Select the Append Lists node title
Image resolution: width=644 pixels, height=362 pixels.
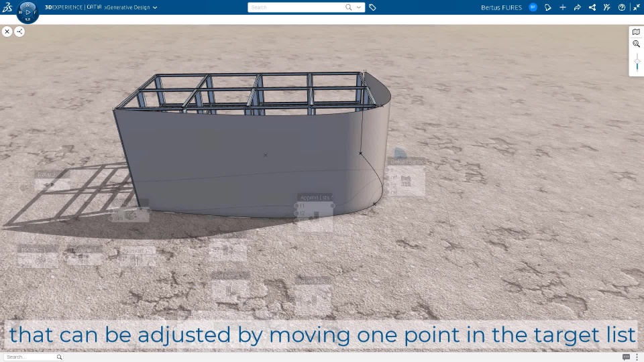(316, 198)
